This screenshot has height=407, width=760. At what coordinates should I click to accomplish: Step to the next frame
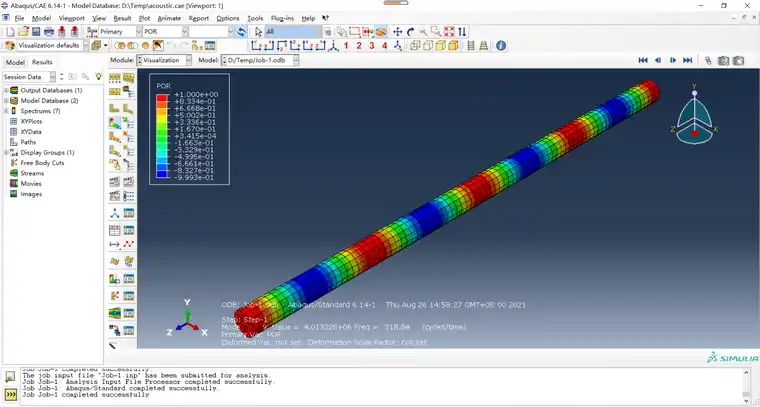point(673,61)
